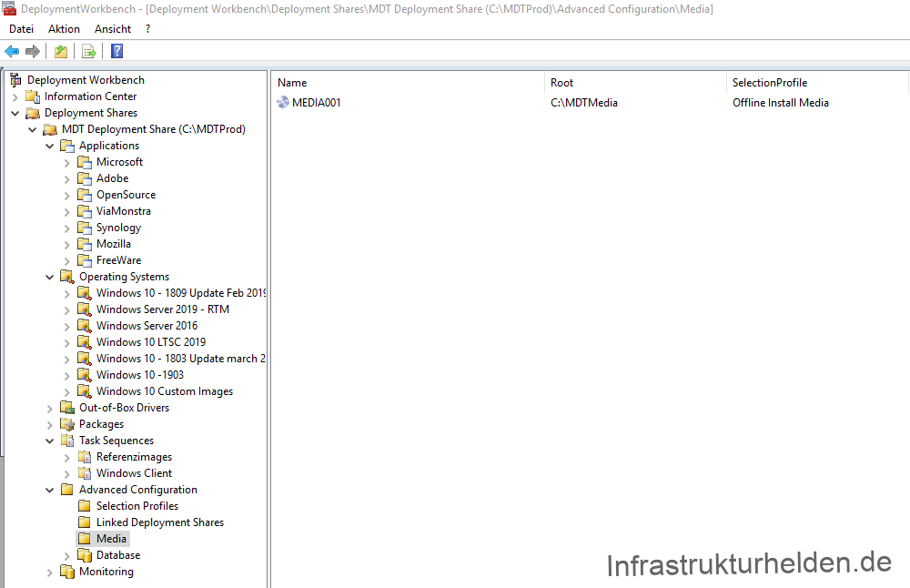Click the Operating Systems folder icon
This screenshot has height=588, width=910.
click(67, 277)
